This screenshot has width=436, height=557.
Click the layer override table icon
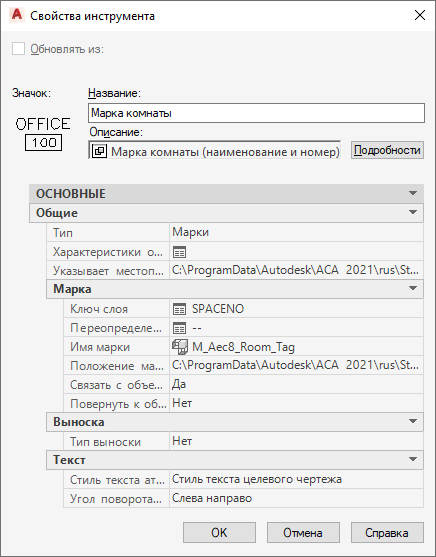[179, 328]
